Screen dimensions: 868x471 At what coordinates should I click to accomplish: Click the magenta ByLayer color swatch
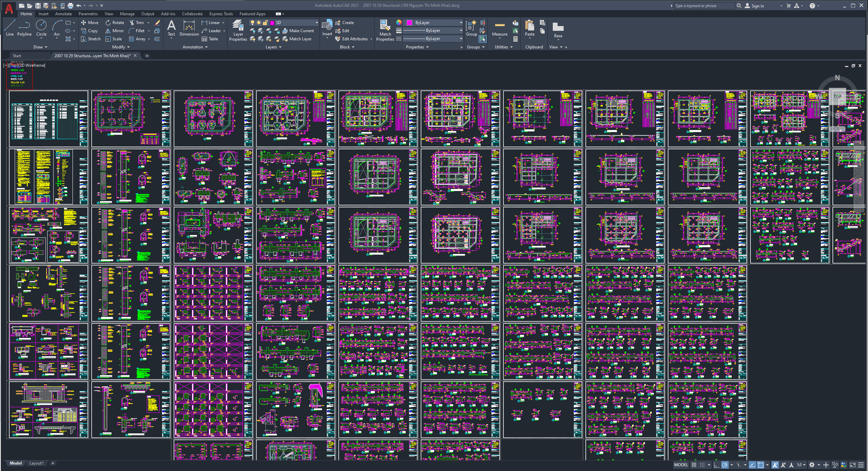(409, 23)
